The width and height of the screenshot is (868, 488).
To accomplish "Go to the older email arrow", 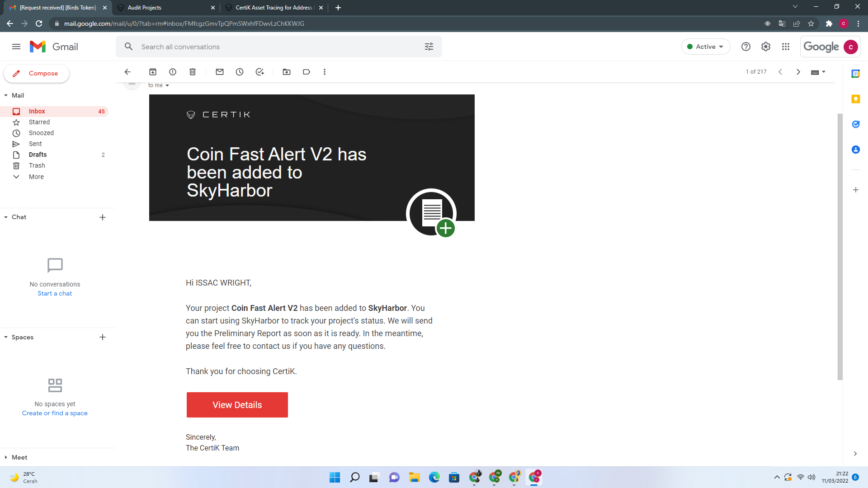I will (x=798, y=72).
